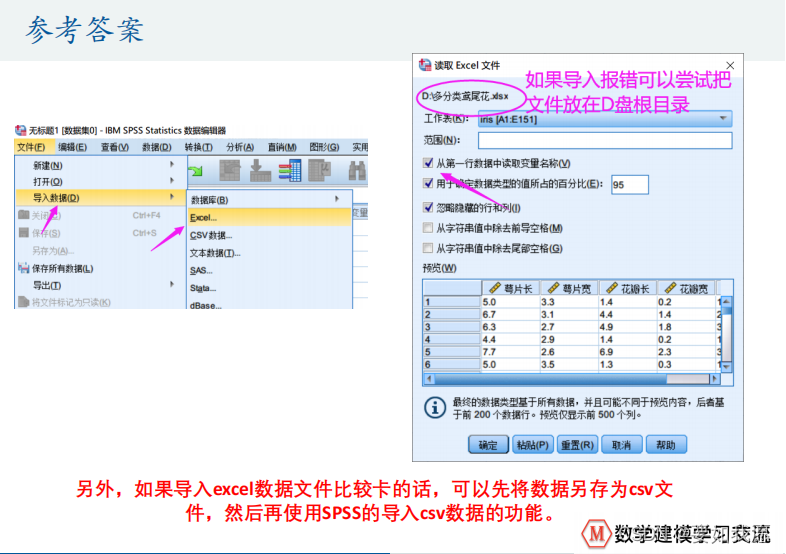Image resolution: width=786 pixels, height=554 pixels.
Task: Click preview horizontal scrollbar left arrow
Action: tap(429, 379)
